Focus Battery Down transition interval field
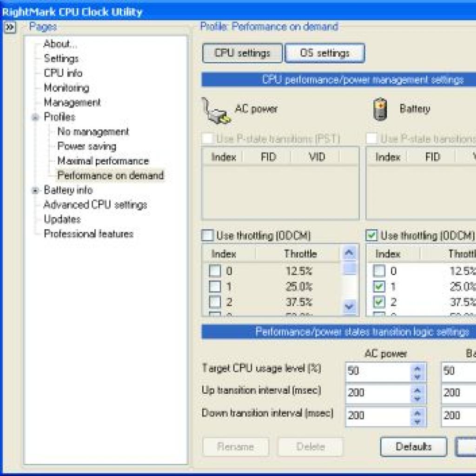Screen dimensions: 476x476 pyautogui.click(x=459, y=416)
